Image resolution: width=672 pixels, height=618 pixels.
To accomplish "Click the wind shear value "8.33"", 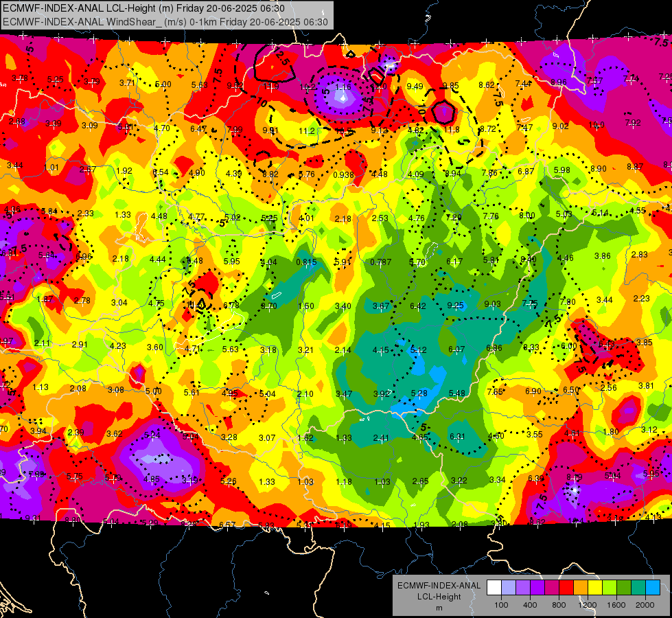I will pyautogui.click(x=531, y=347).
